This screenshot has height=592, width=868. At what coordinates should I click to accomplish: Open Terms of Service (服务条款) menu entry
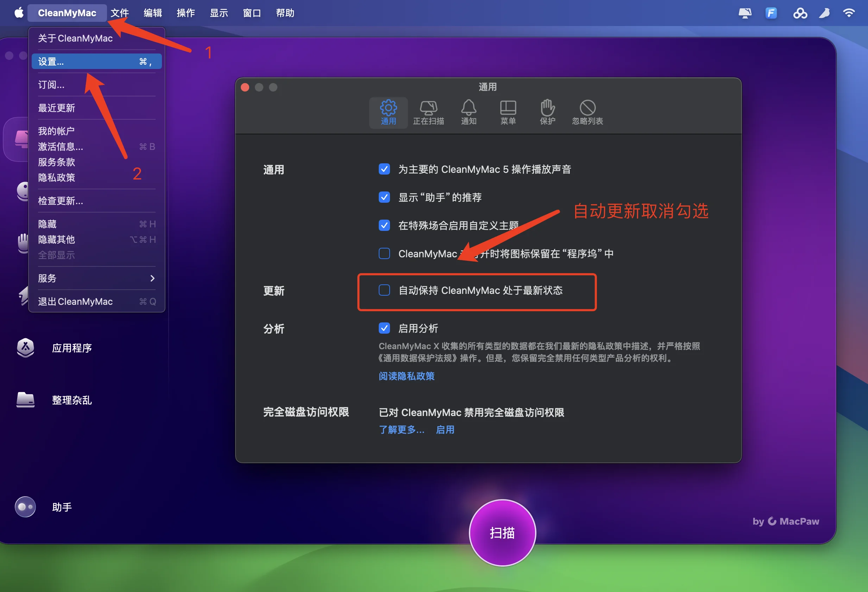click(x=97, y=162)
